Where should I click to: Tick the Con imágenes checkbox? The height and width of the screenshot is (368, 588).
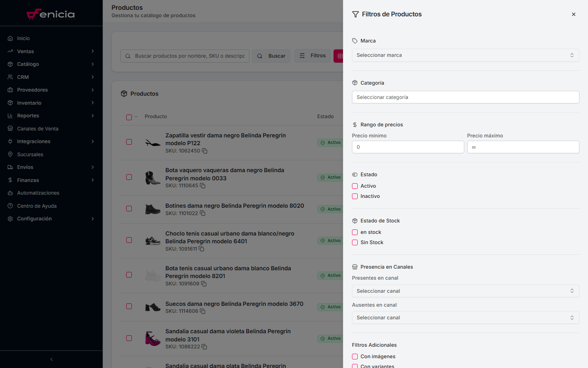click(x=355, y=357)
